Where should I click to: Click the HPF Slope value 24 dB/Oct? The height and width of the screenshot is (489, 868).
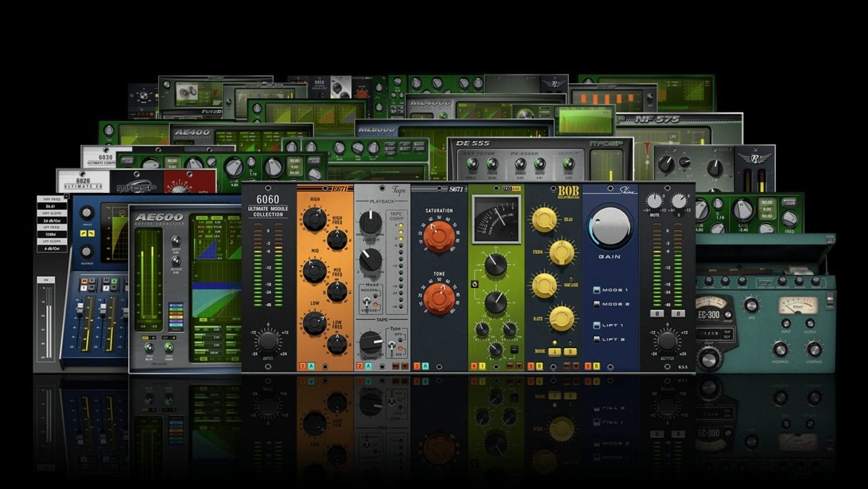53,220
